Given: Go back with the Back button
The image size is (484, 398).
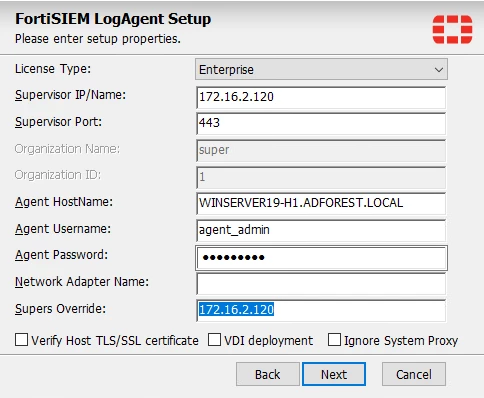Looking at the screenshot, I should tap(268, 374).
